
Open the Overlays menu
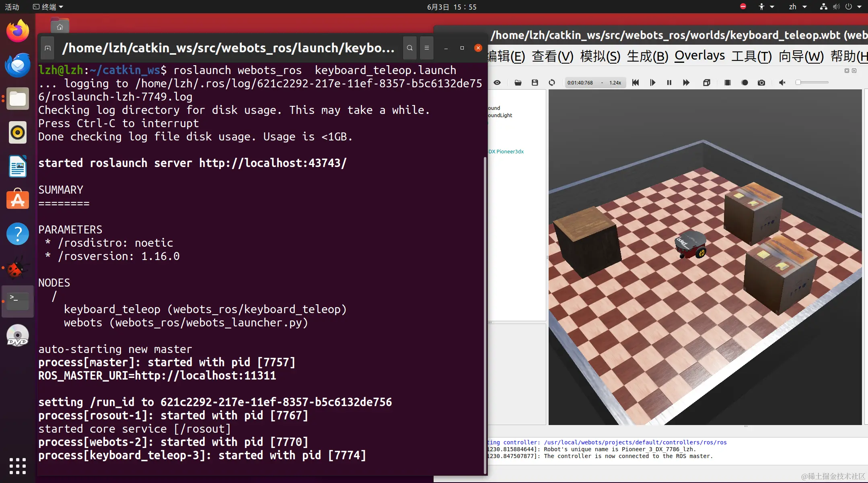[699, 56]
